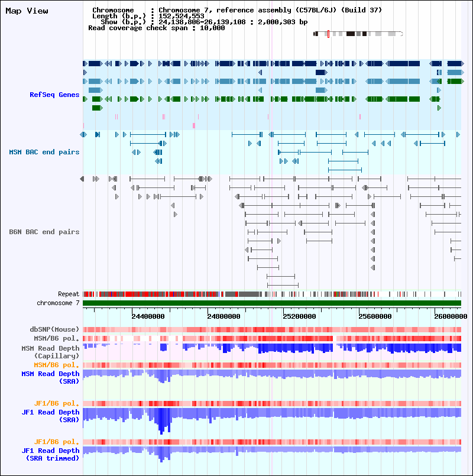Click the JF1 Read Depth (SRA trimmed) label

50,455
